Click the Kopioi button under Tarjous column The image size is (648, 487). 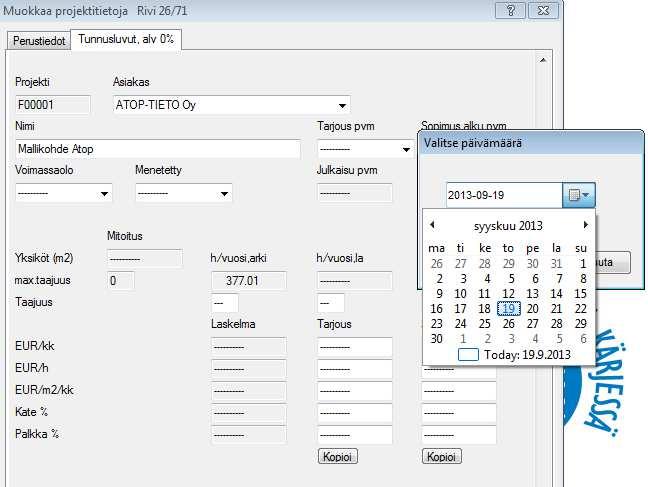tap(337, 456)
